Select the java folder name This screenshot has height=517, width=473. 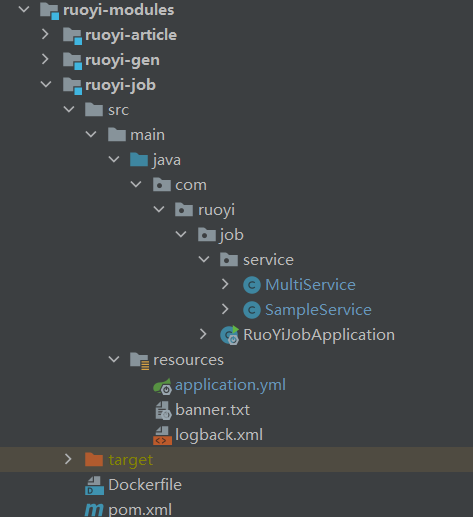(167, 161)
